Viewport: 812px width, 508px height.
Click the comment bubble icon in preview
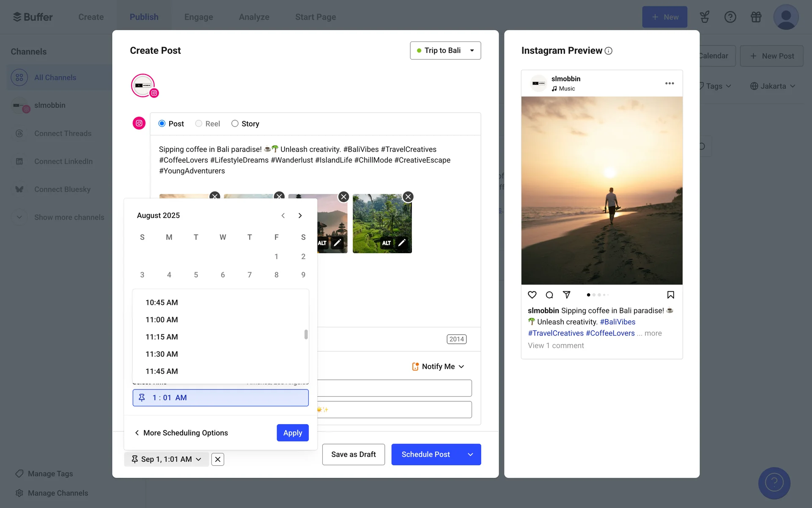tap(549, 295)
